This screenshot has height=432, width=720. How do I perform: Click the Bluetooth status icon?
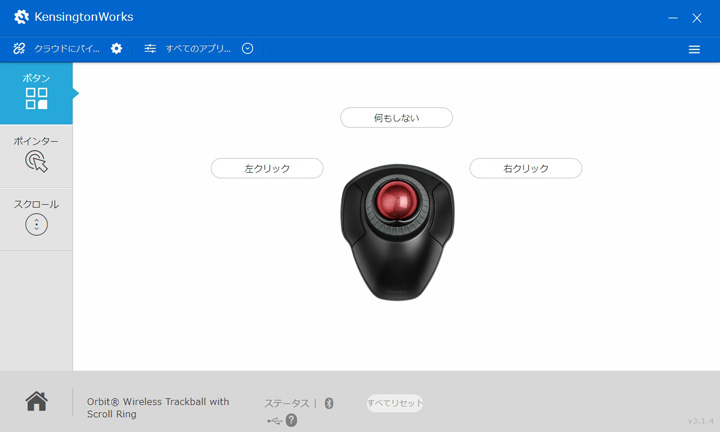(329, 403)
